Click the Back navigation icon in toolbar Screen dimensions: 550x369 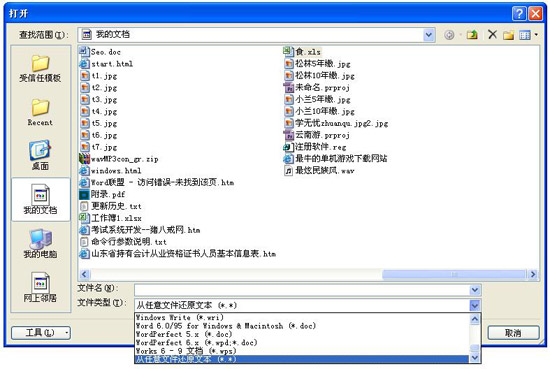point(449,35)
